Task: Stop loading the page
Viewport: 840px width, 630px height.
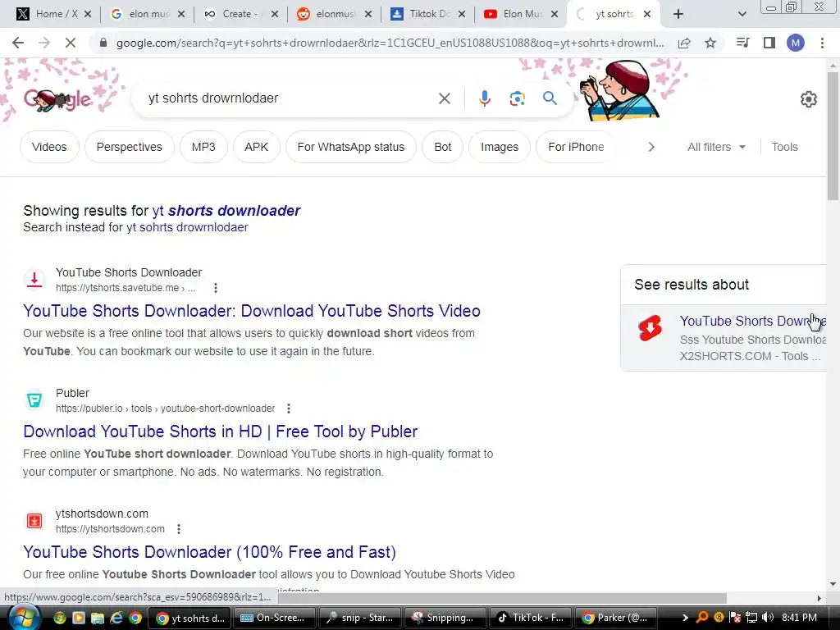Action: pos(71,43)
